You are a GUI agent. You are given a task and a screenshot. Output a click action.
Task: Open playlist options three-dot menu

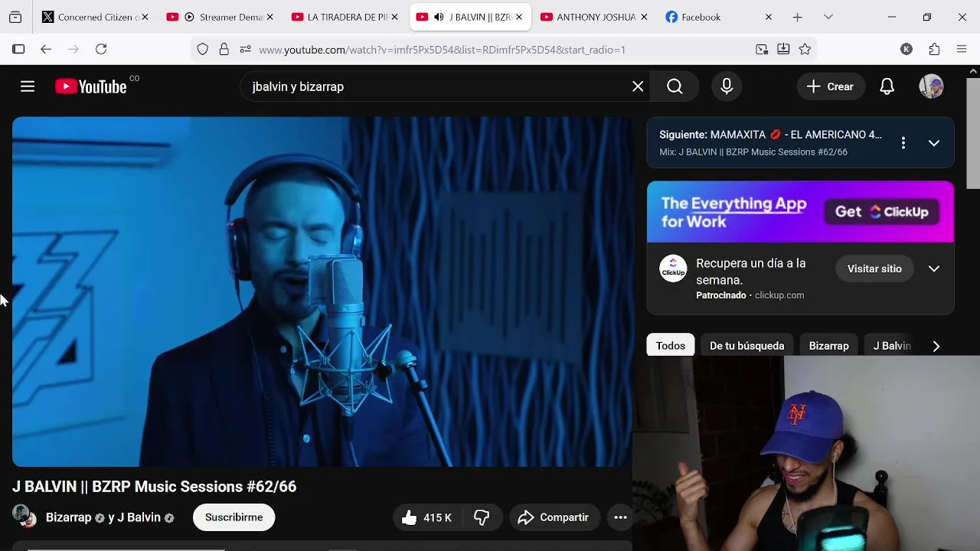pyautogui.click(x=903, y=143)
